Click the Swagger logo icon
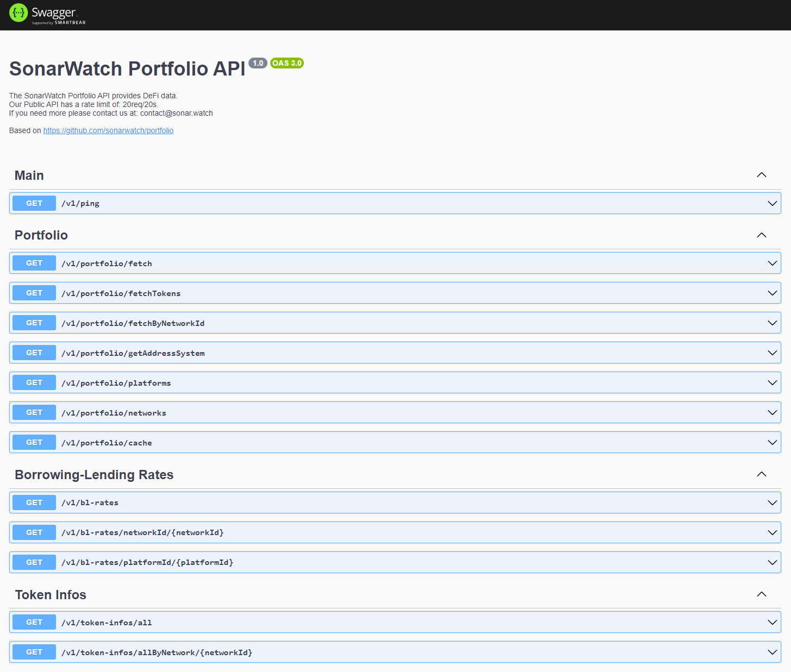791x672 pixels. pos(18,12)
